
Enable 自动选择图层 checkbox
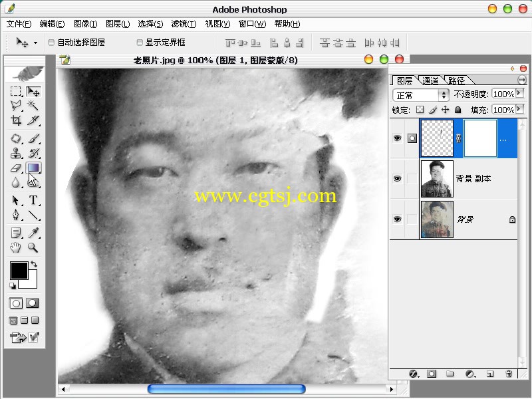[x=51, y=43]
